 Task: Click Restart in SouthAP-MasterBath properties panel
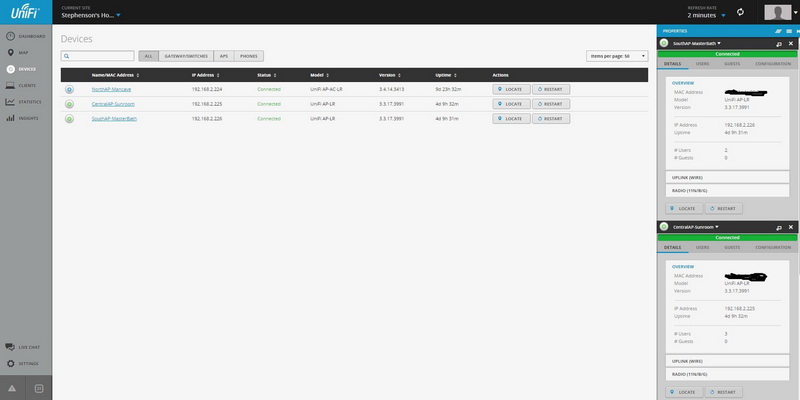[724, 209]
